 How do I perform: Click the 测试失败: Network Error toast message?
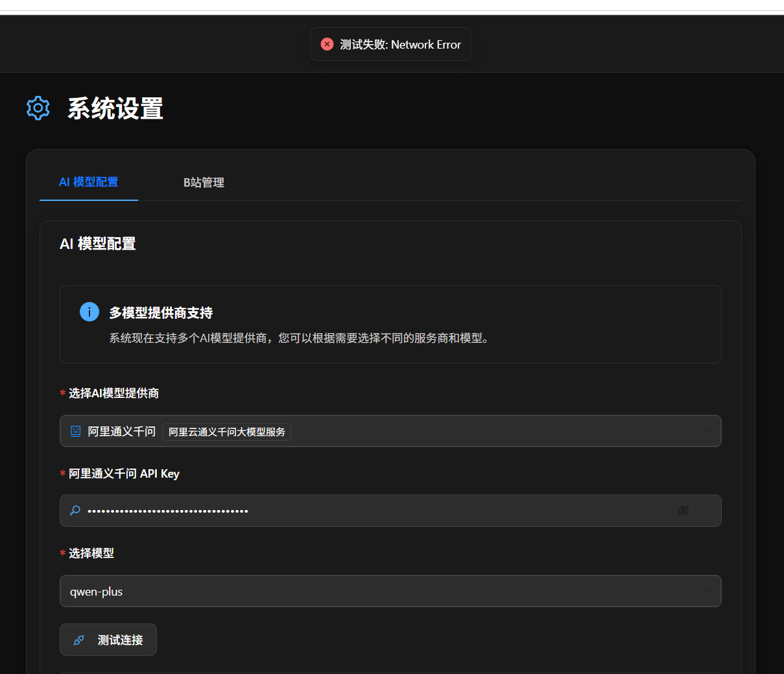coord(390,44)
